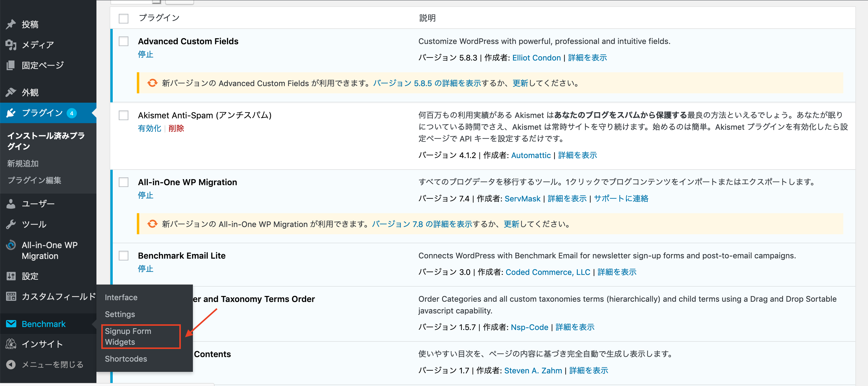868x386 pixels.
Task: Click the Custom Fields grid icon
Action: click(11, 296)
